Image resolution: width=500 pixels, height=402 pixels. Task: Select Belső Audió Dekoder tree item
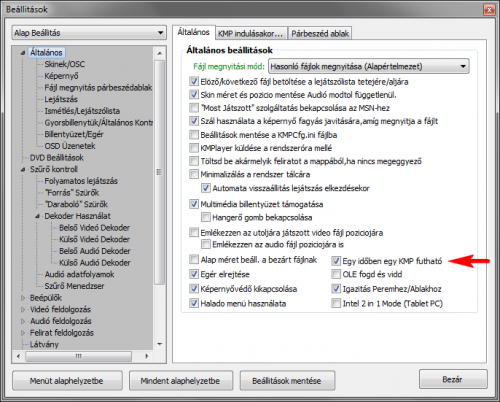pyautogui.click(x=95, y=251)
